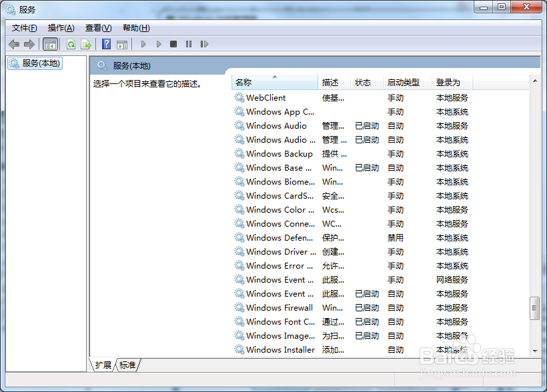Select the Windows Color ... service
The height and width of the screenshot is (392, 547).
point(380,209)
